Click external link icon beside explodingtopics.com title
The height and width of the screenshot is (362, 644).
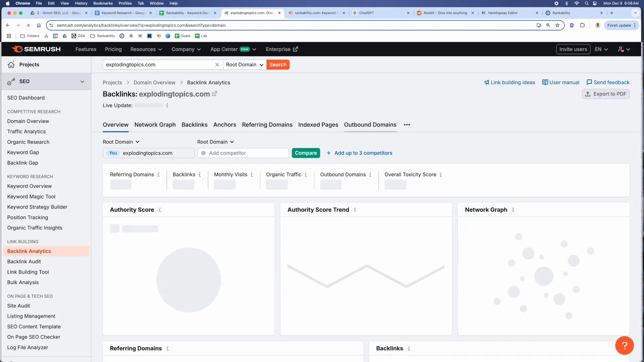(215, 94)
